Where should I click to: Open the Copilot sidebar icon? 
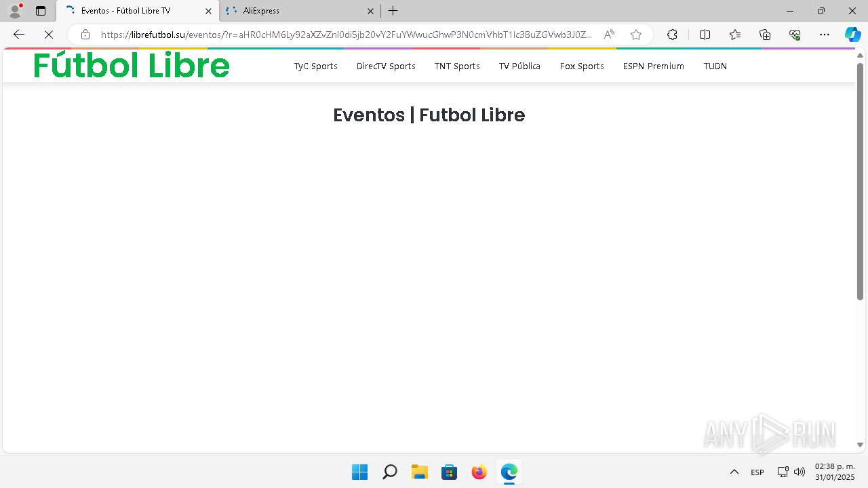point(853,35)
